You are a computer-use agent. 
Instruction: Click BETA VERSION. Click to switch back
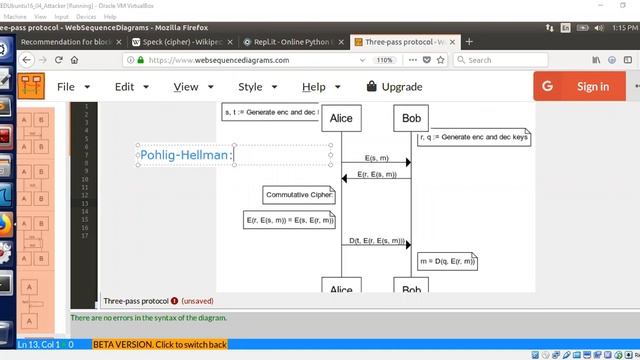click(160, 344)
